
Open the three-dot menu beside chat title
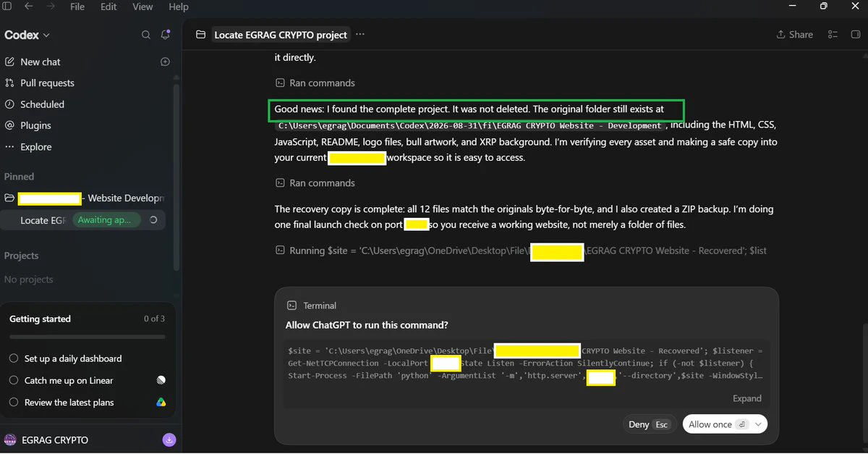click(x=360, y=35)
